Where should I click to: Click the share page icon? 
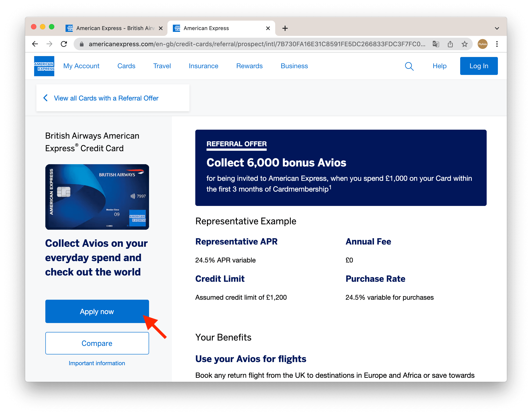click(450, 44)
